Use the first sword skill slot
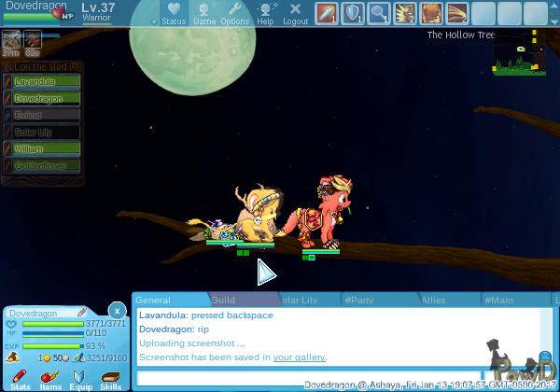The width and height of the screenshot is (560, 392). point(326,13)
